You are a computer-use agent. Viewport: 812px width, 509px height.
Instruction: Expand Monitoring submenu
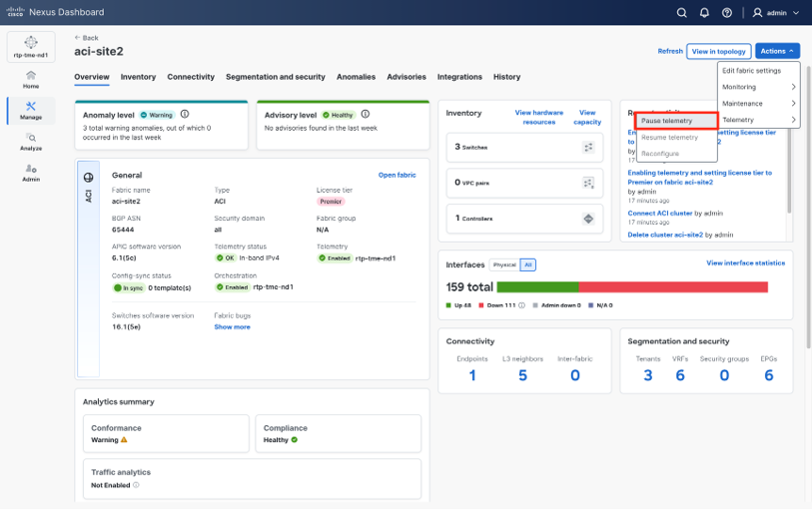(759, 87)
